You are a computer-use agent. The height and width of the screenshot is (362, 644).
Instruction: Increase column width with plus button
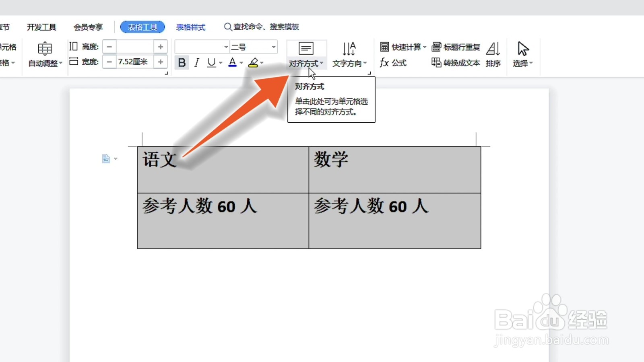coord(161,62)
